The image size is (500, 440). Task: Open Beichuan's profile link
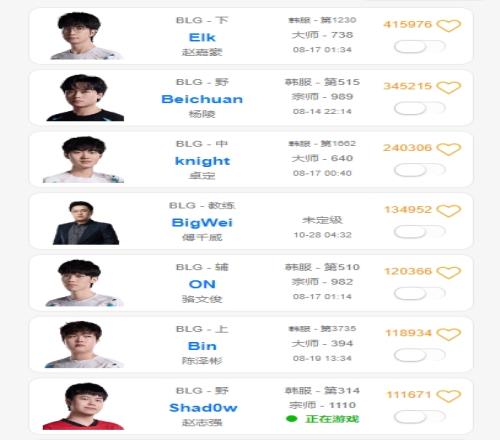202,99
